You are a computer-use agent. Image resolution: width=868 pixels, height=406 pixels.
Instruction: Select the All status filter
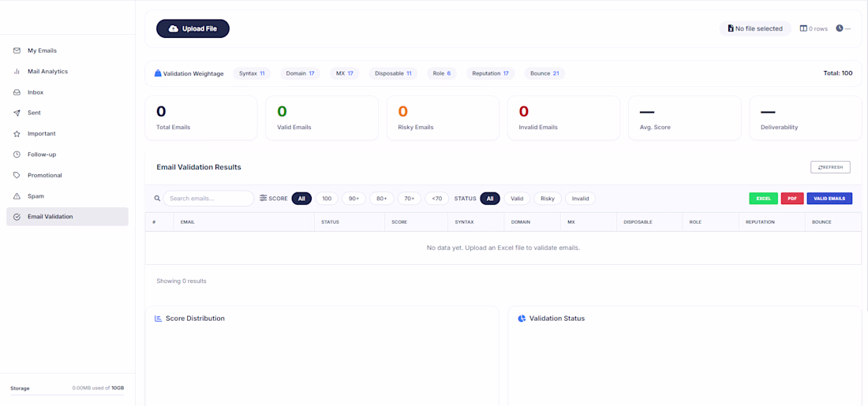click(x=490, y=199)
